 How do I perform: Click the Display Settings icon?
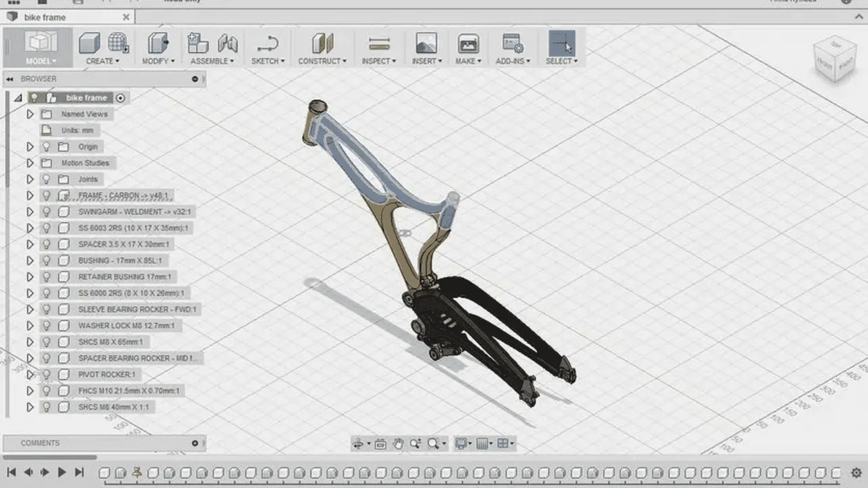[x=462, y=443]
